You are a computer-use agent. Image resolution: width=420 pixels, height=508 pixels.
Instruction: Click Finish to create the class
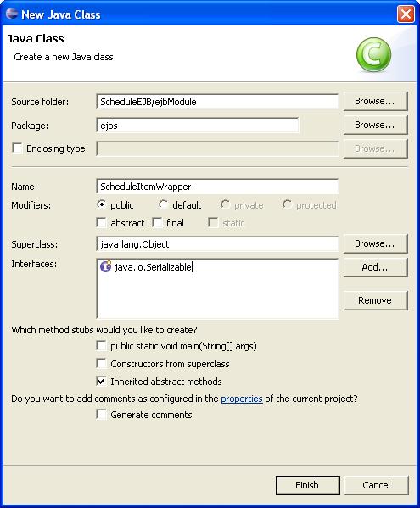click(x=307, y=485)
